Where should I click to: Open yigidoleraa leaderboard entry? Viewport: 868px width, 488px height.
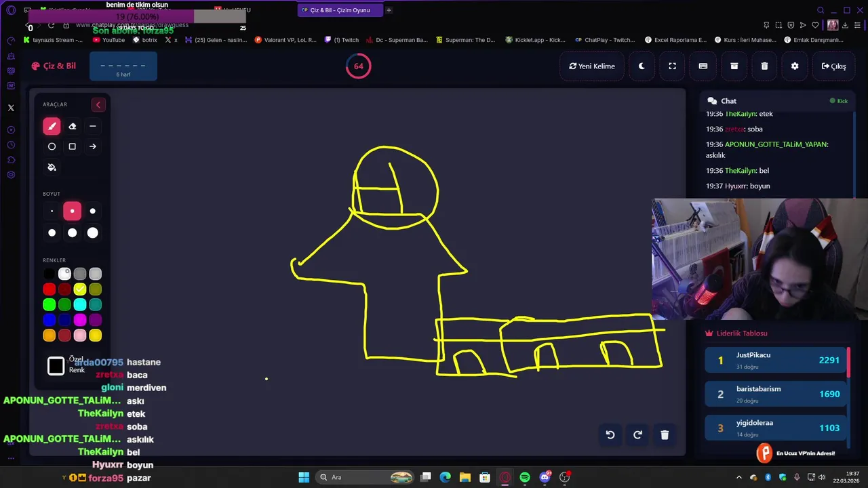click(776, 428)
